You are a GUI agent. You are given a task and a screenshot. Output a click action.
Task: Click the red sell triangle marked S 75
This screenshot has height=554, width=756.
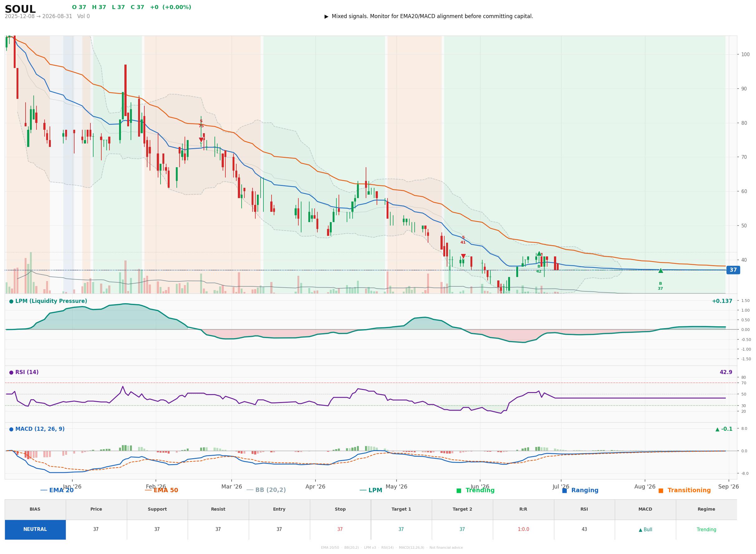[x=201, y=140]
